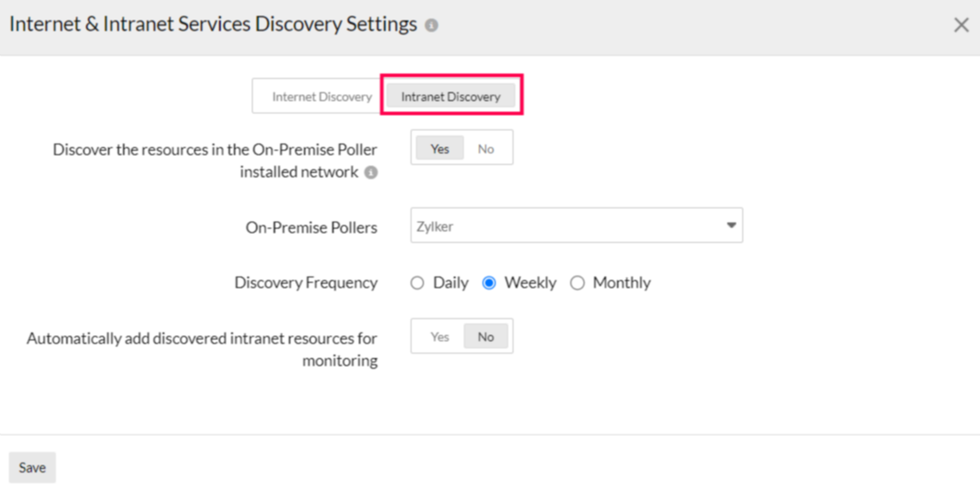Select the Intranet Discovery tab
The width and height of the screenshot is (980, 491).
pos(451,97)
